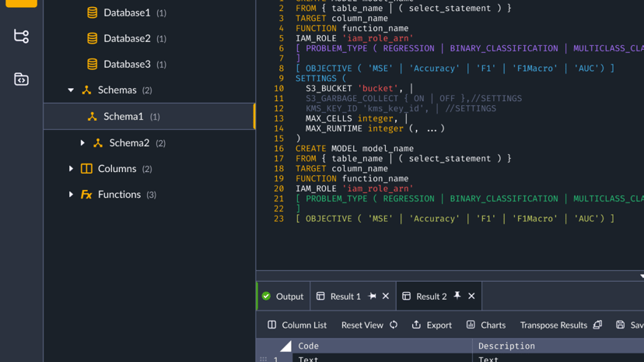This screenshot has height=362, width=644.
Task: Click the Export upload icon
Action: tap(416, 325)
